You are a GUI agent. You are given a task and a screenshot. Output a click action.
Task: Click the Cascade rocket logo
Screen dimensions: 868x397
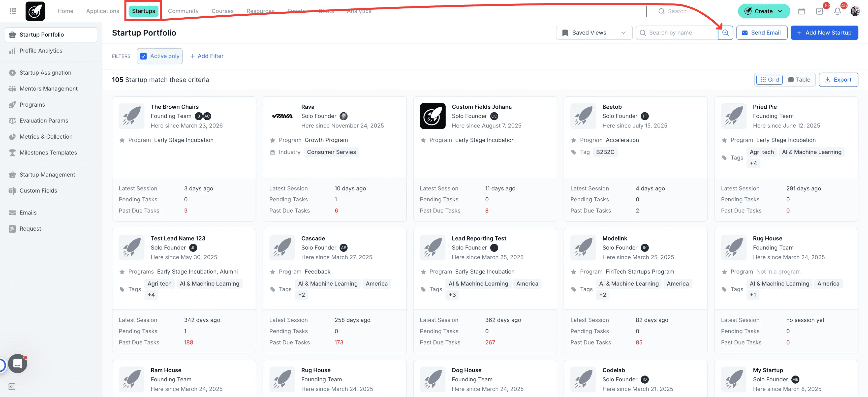pos(282,248)
